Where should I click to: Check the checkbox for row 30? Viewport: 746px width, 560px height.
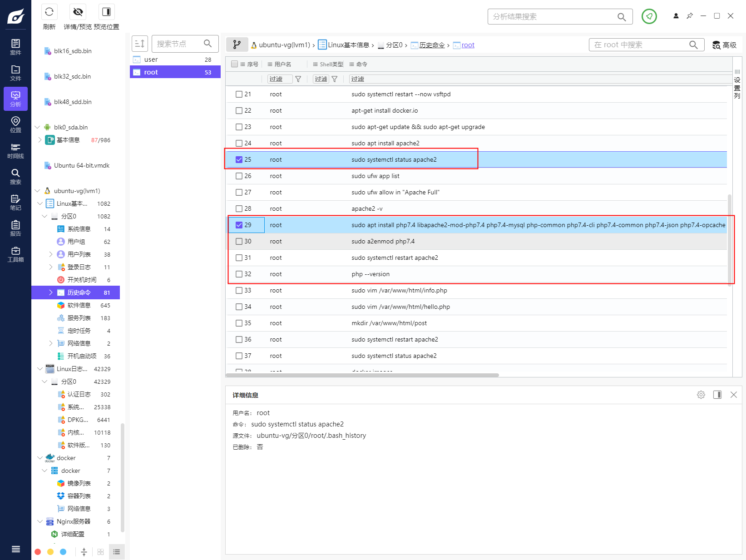tap(239, 242)
